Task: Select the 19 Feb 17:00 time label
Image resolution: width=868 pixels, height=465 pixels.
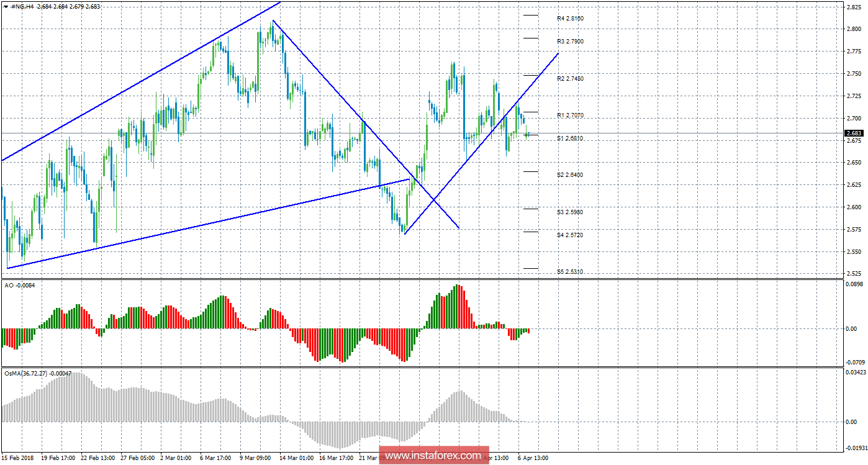Action: point(58,458)
